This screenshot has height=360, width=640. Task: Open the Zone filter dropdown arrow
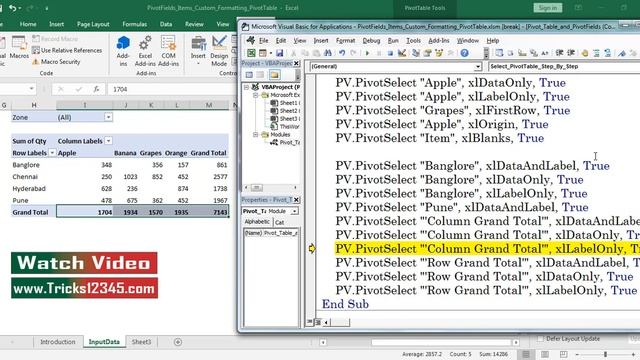coord(108,117)
